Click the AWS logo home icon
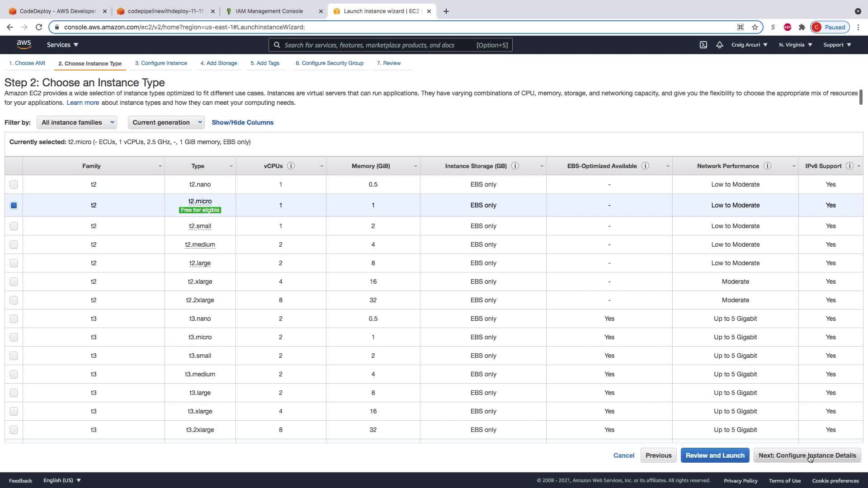Viewport: 868px width, 488px height. (x=24, y=44)
